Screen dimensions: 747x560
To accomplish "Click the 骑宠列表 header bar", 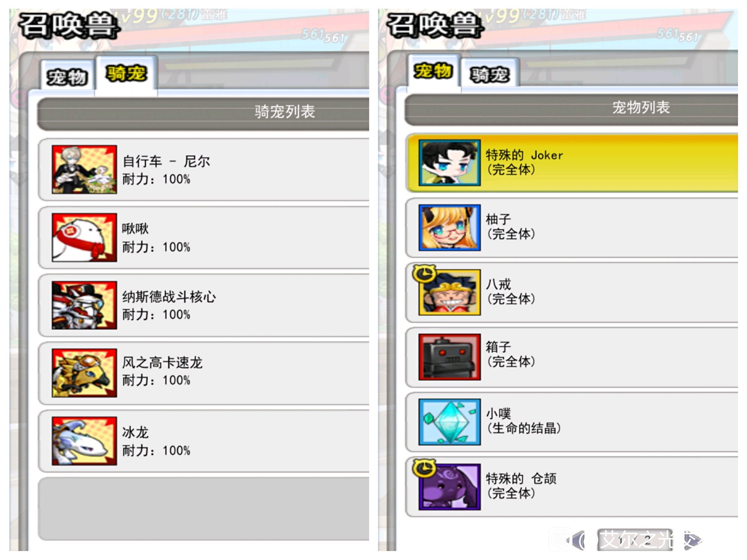I will click(x=203, y=113).
